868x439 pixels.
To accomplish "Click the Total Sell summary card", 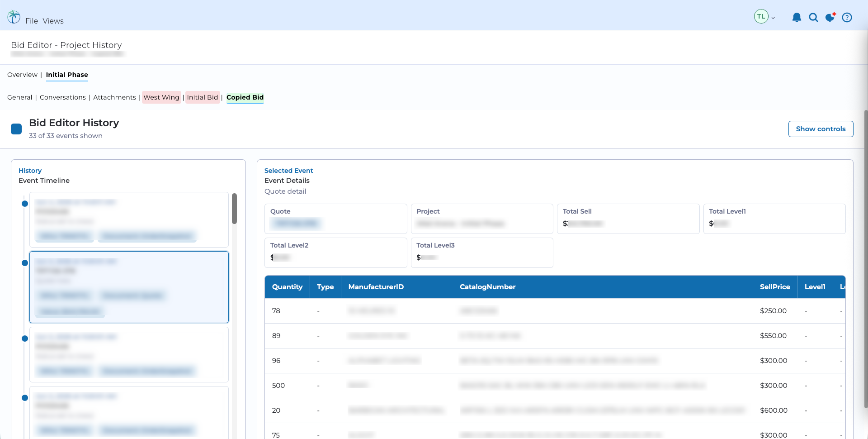I will [628, 219].
